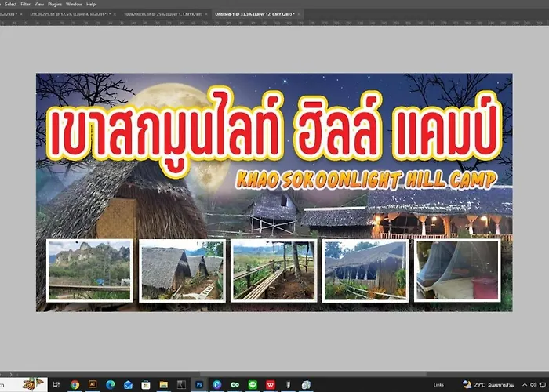Open the Window menu
Image resolution: width=549 pixels, height=392 pixels.
click(74, 4)
